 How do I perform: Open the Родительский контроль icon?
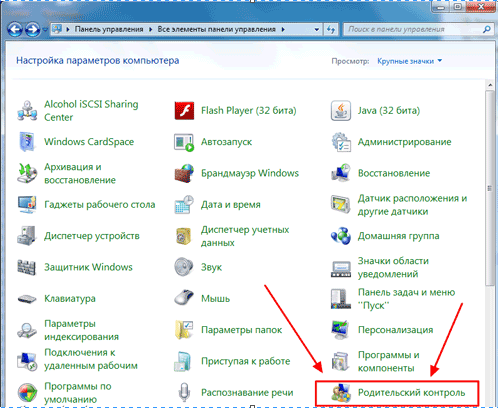click(x=341, y=392)
